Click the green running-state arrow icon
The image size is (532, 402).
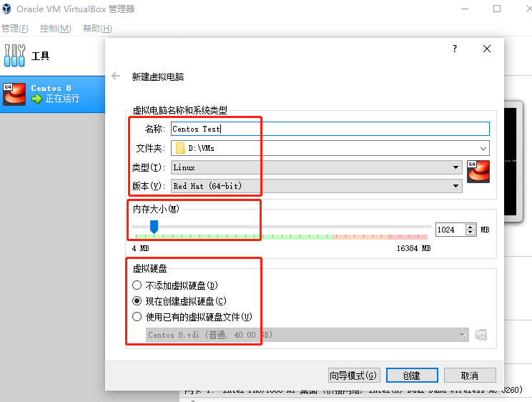(36, 99)
